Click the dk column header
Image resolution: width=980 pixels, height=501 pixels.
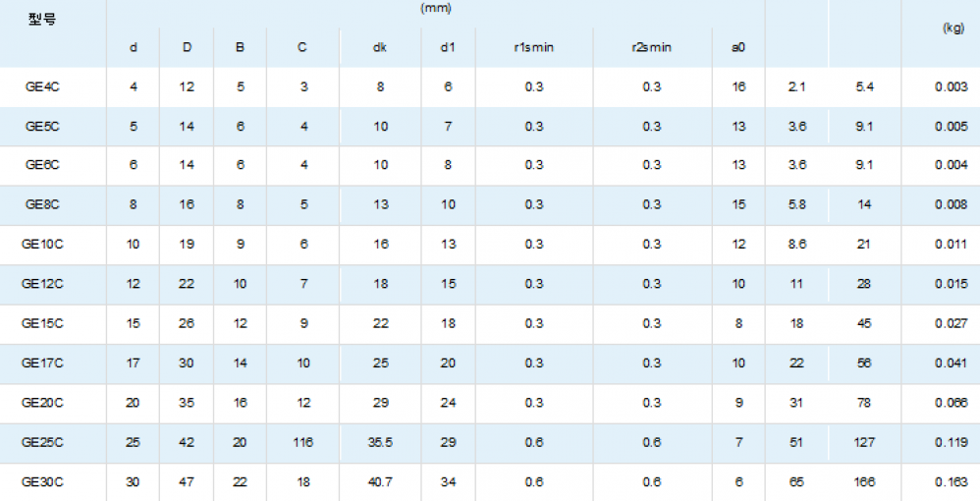(380, 47)
